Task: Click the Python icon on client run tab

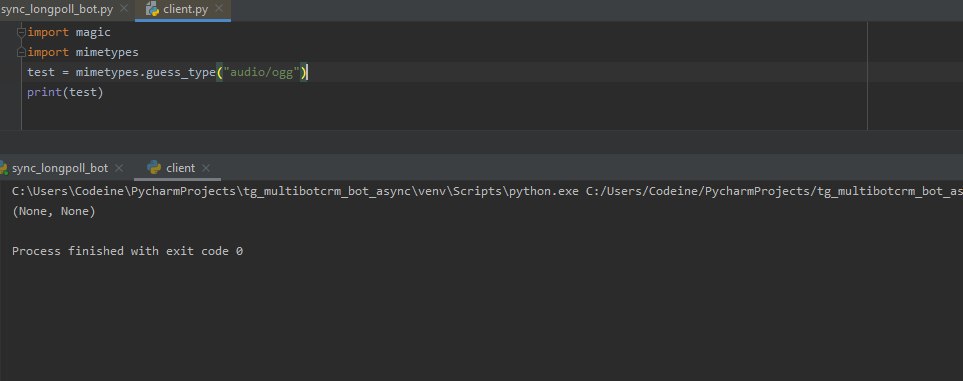Action: tap(155, 168)
